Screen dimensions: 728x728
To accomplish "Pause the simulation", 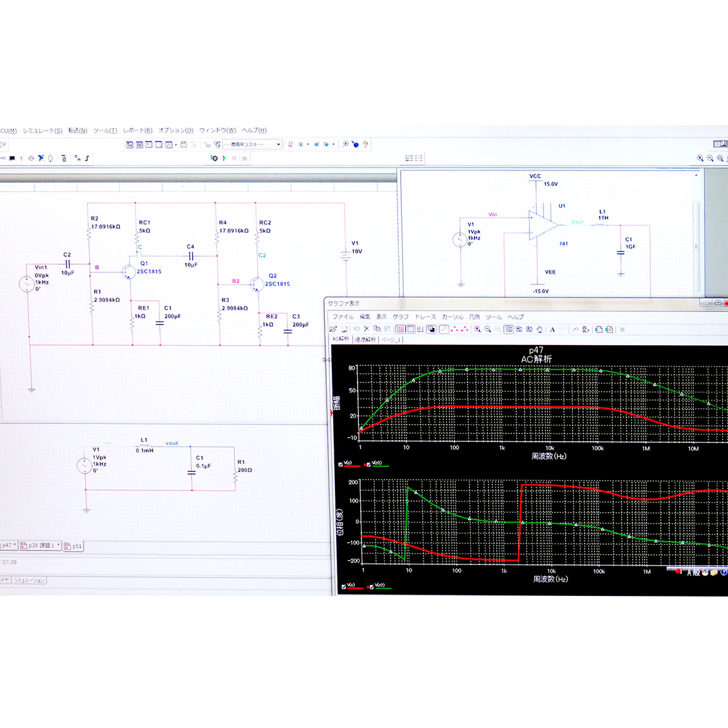I will [234, 159].
